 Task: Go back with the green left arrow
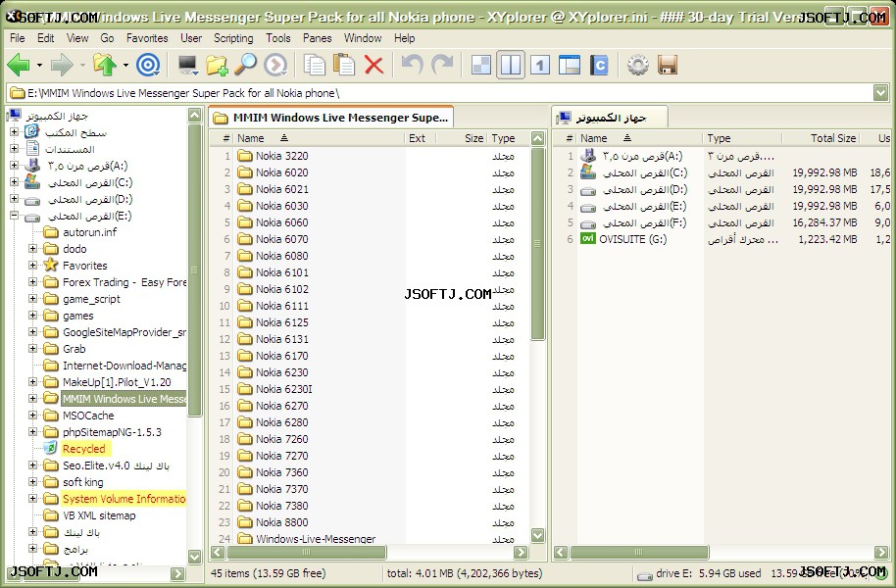[19, 65]
